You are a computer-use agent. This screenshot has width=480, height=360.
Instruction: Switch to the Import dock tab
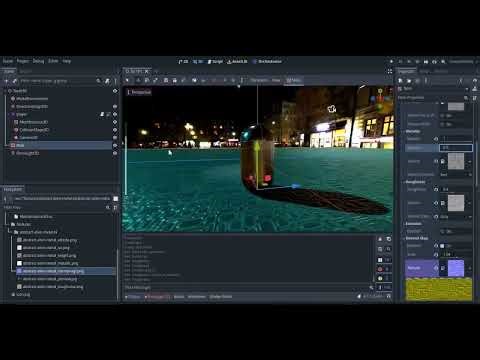pos(25,71)
